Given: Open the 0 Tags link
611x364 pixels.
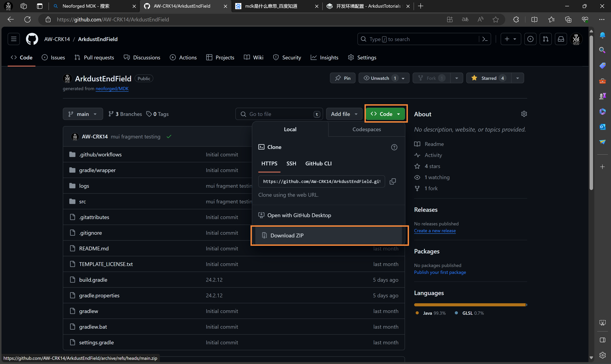Looking at the screenshot, I should 157,114.
